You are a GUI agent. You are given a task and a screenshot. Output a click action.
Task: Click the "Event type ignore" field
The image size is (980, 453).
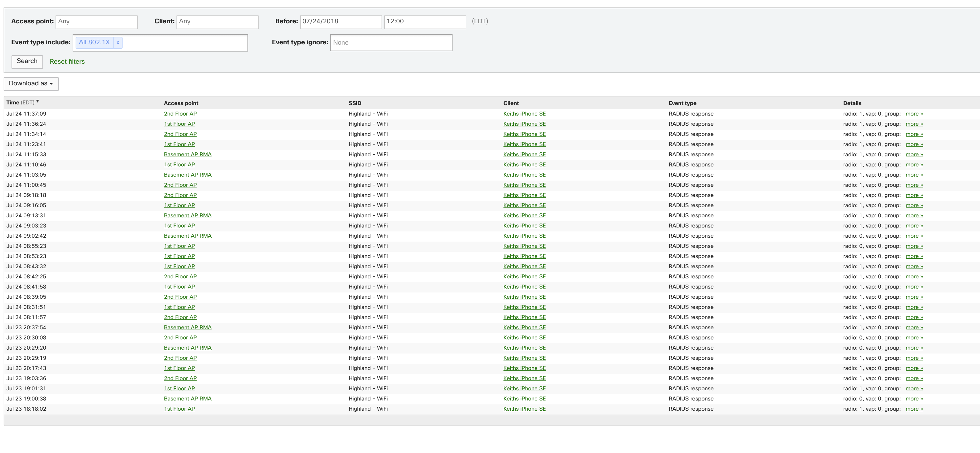pyautogui.click(x=391, y=42)
